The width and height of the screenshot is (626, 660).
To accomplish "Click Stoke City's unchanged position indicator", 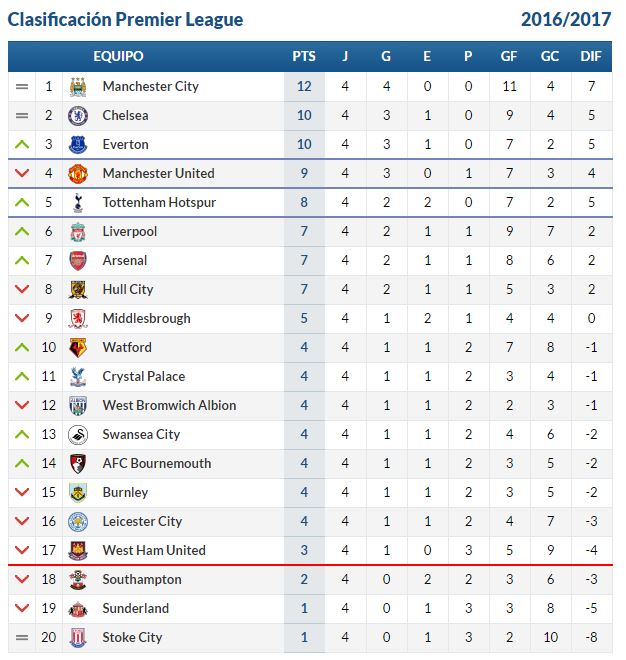I will coord(22,638).
